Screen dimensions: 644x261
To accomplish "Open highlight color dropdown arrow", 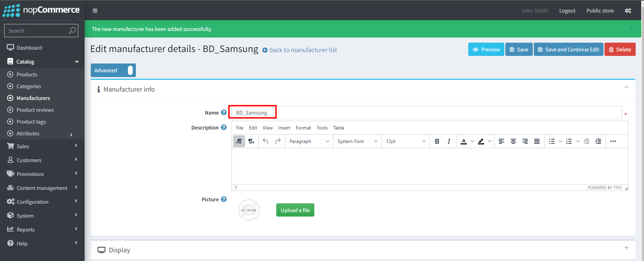I will 489,141.
